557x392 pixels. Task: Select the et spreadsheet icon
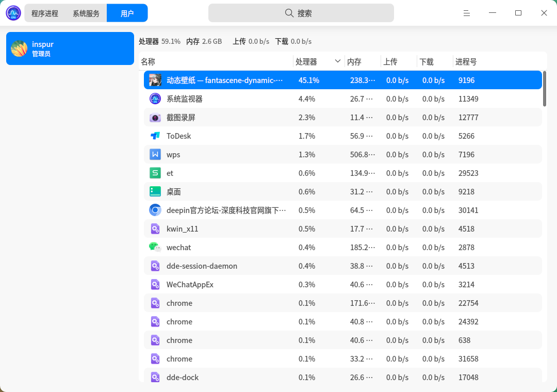pyautogui.click(x=155, y=173)
